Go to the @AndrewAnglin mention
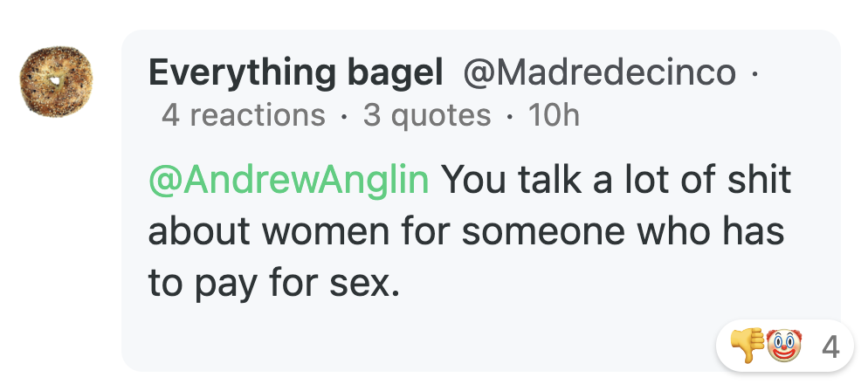The height and width of the screenshot is (391, 868). pyautogui.click(x=289, y=180)
